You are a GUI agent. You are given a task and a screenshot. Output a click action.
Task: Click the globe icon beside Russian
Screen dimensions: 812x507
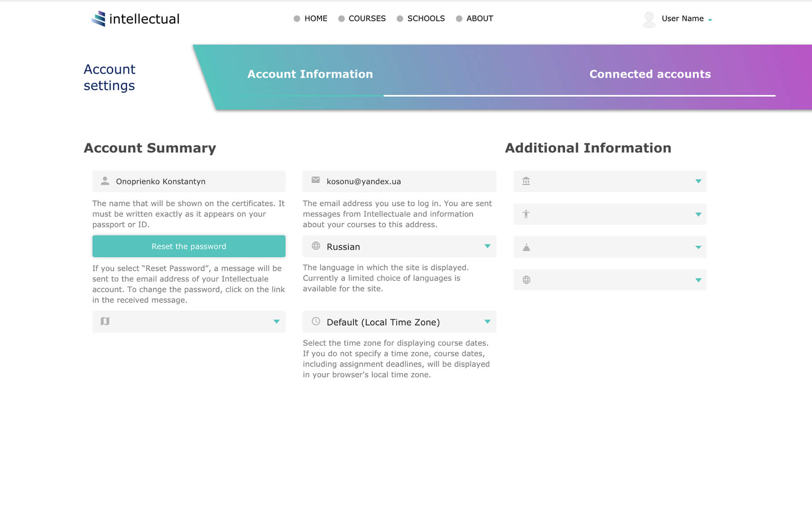click(x=316, y=246)
